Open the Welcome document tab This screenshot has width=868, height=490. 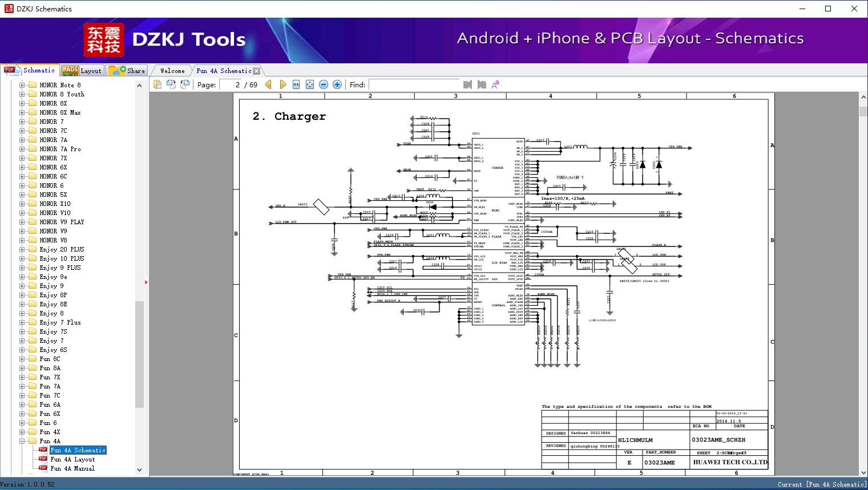[x=172, y=71]
